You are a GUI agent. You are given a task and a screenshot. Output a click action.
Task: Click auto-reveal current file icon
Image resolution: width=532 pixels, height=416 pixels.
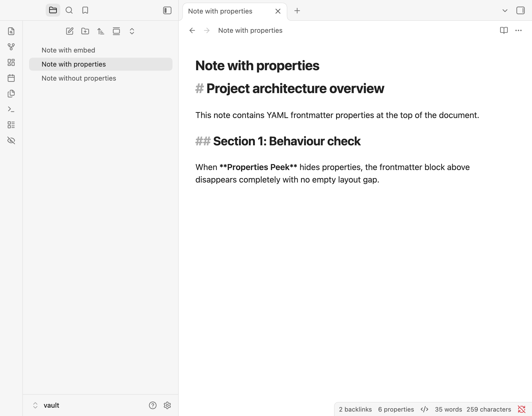(116, 31)
